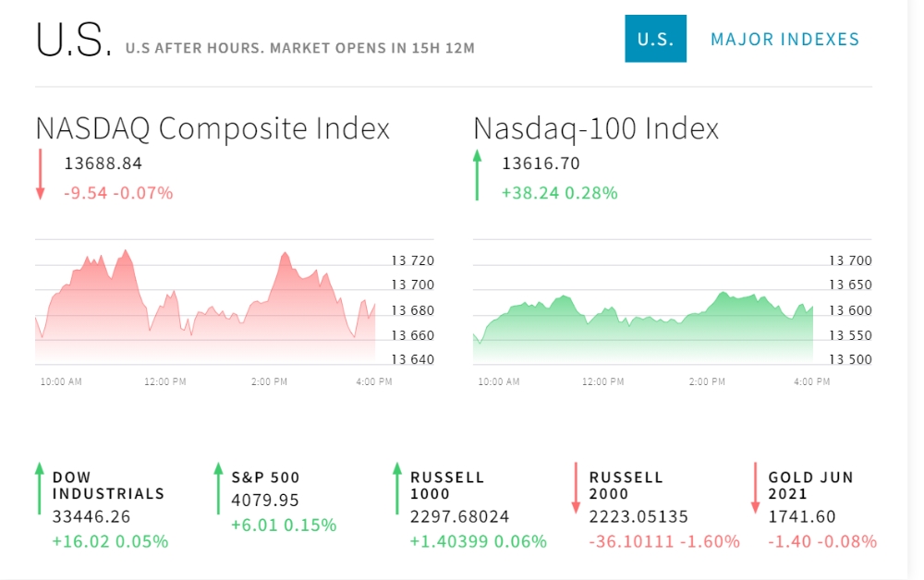Open the S&P 500 quote
Screen dimensions: 924x580
pyautogui.click(x=265, y=477)
